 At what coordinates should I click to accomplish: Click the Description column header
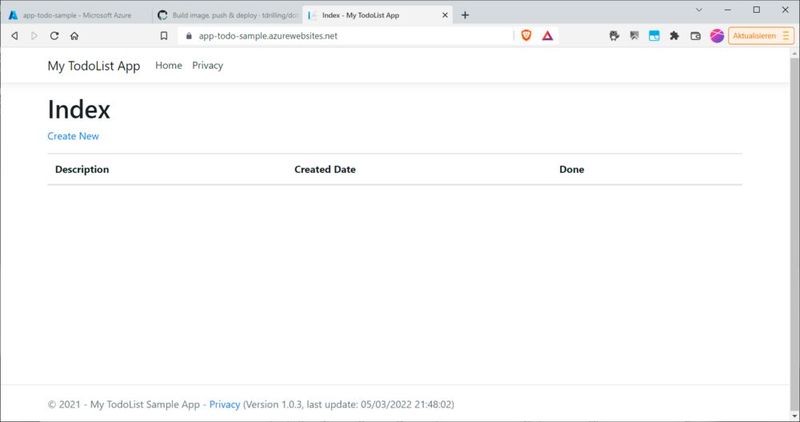coord(82,169)
